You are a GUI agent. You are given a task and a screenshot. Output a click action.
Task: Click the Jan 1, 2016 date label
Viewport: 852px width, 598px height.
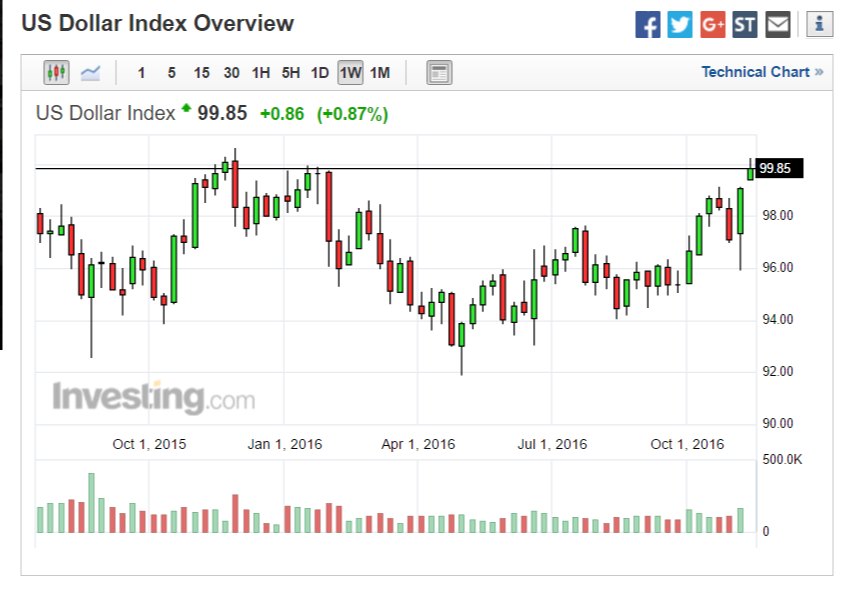pos(285,444)
